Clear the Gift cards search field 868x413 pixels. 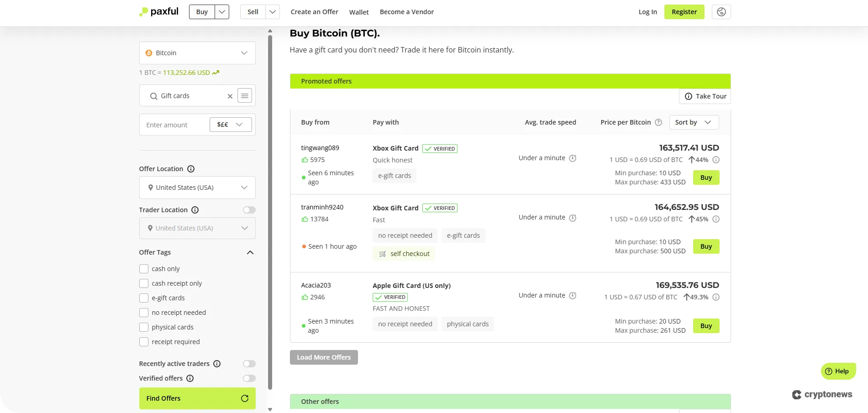(230, 96)
